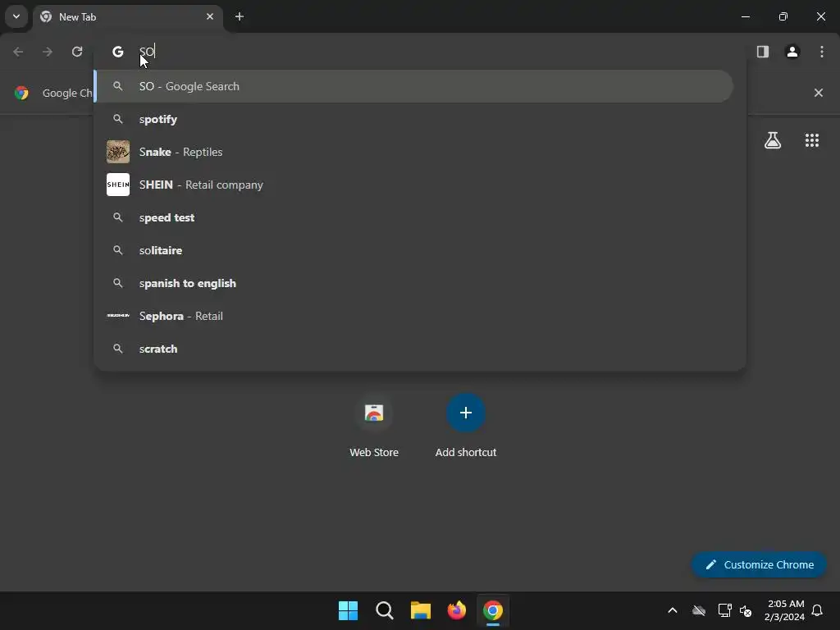840x630 pixels.
Task: Click the Sephora logo thumbnail
Action: pos(118,316)
